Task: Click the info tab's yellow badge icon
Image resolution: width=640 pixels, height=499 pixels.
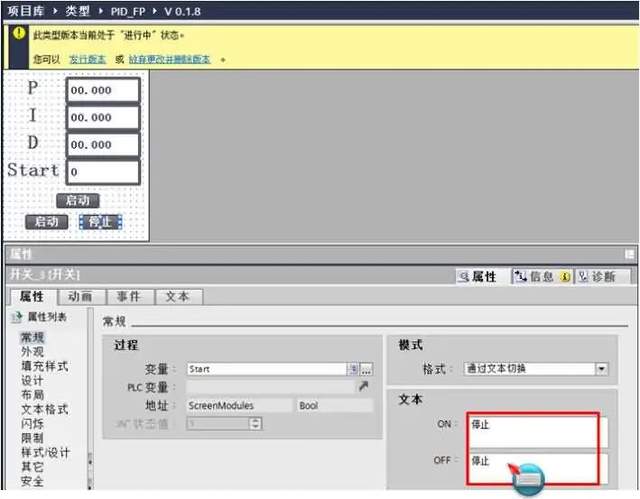Action: pos(565,277)
